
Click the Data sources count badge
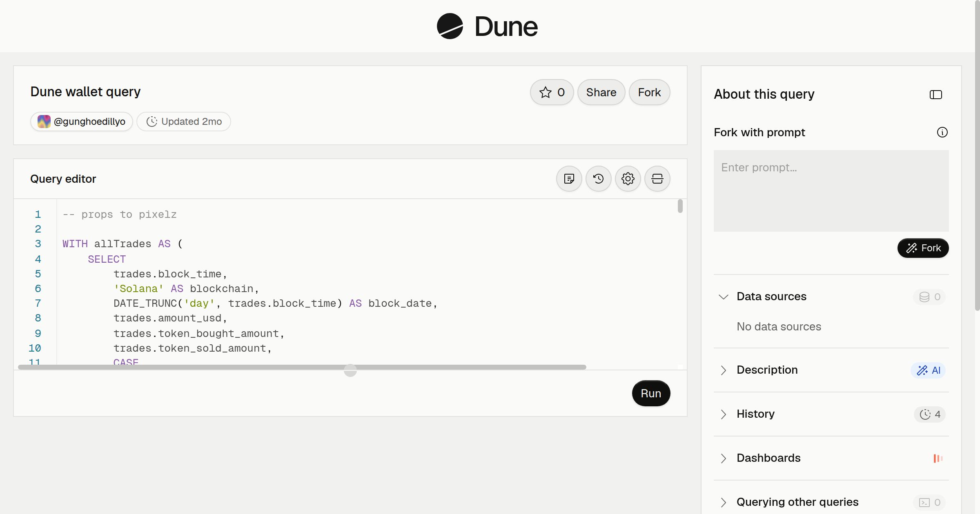(929, 297)
